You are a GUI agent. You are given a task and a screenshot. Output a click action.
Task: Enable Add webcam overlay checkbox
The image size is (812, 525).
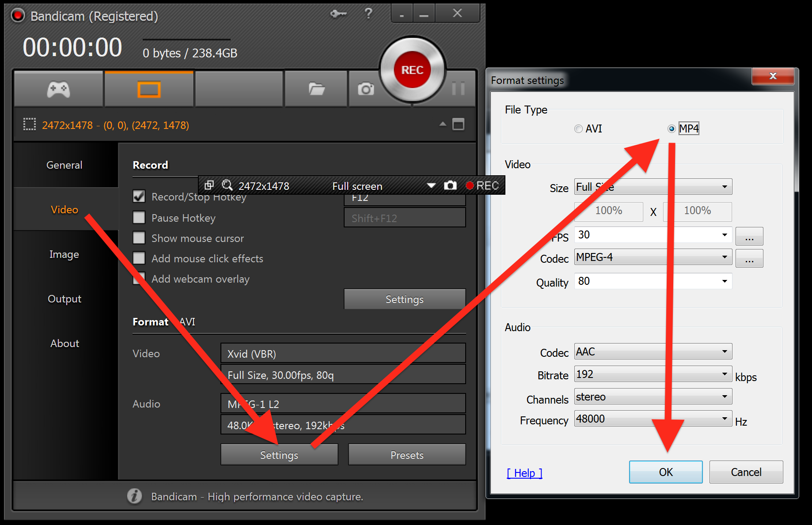click(139, 278)
